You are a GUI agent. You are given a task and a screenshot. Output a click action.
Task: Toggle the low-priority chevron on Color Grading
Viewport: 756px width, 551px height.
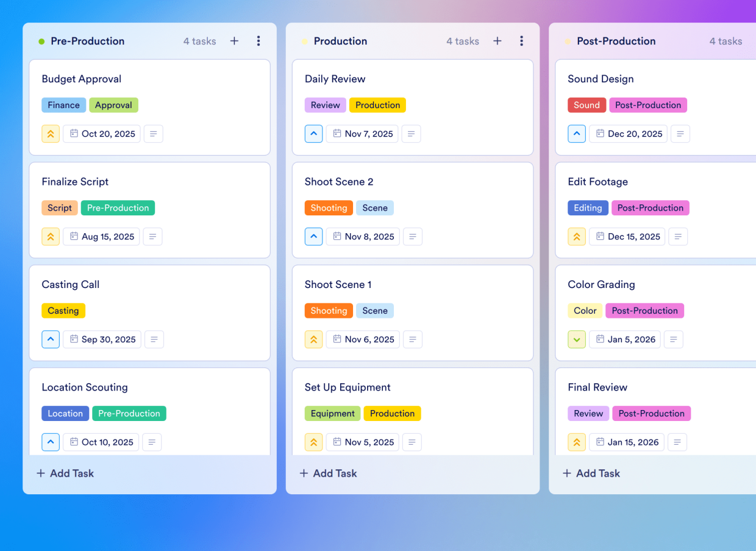[577, 339]
